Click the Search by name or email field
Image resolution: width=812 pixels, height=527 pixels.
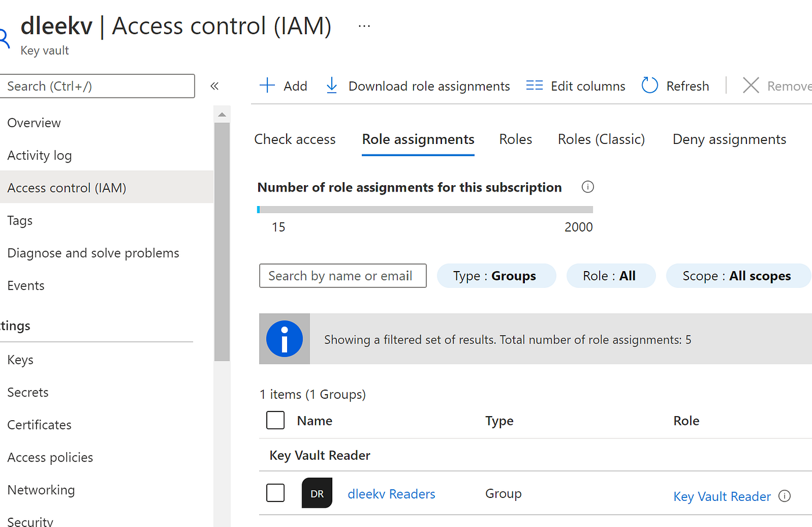pos(342,276)
